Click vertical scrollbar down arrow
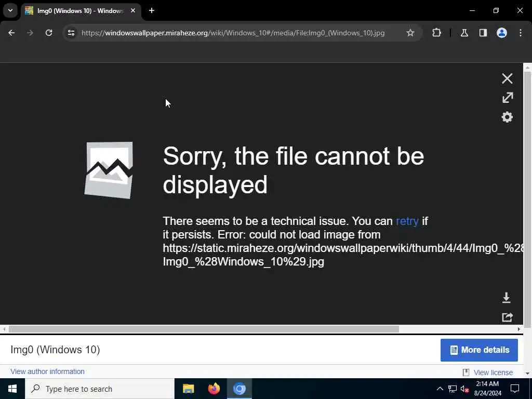The image size is (532, 399). point(527,373)
